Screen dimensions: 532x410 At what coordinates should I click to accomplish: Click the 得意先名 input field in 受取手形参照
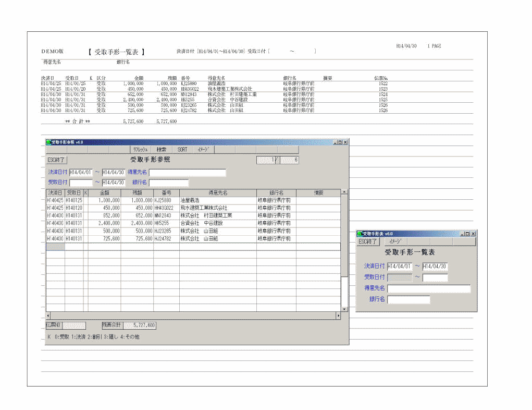click(187, 173)
